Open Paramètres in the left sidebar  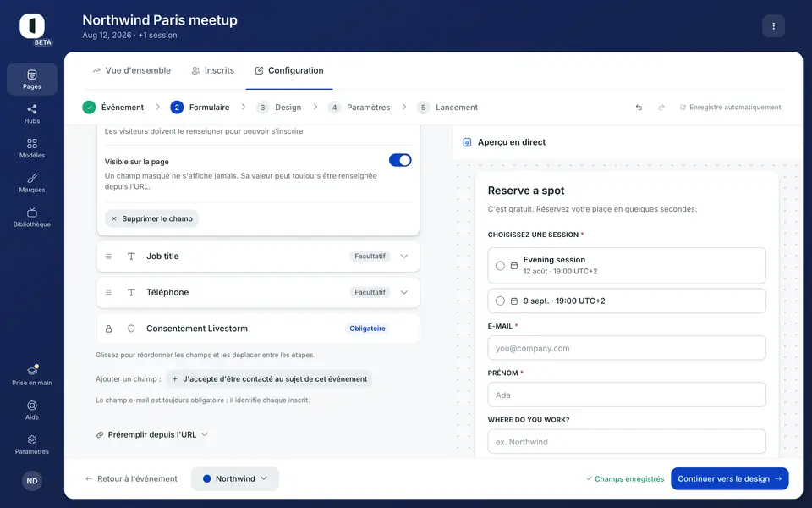click(x=32, y=444)
